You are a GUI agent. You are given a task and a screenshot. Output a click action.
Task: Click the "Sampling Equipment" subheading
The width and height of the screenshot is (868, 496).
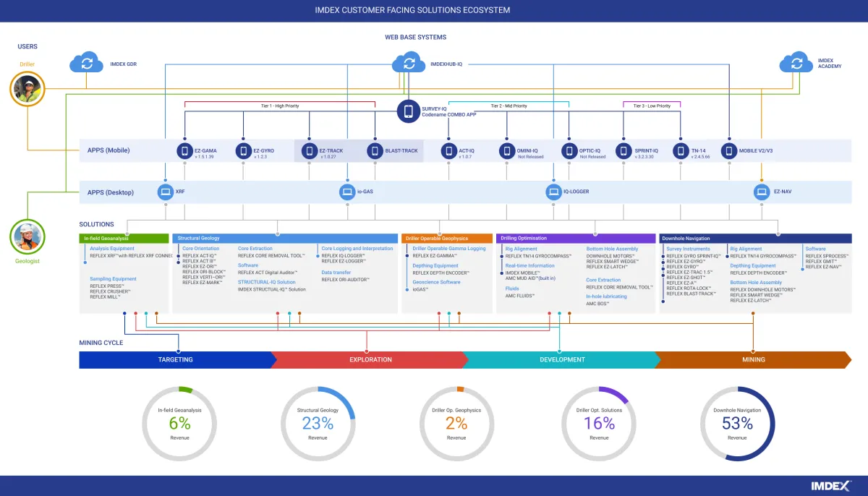point(113,279)
